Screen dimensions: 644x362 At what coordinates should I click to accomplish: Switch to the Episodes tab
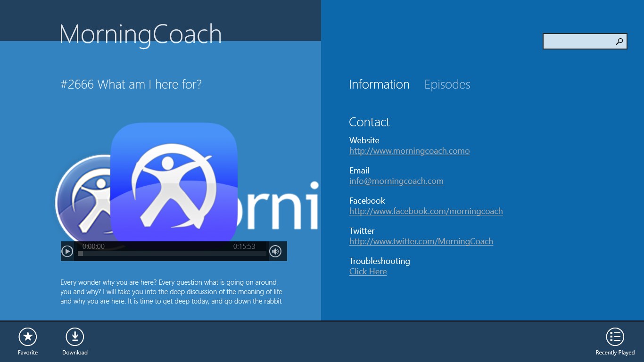click(x=447, y=84)
